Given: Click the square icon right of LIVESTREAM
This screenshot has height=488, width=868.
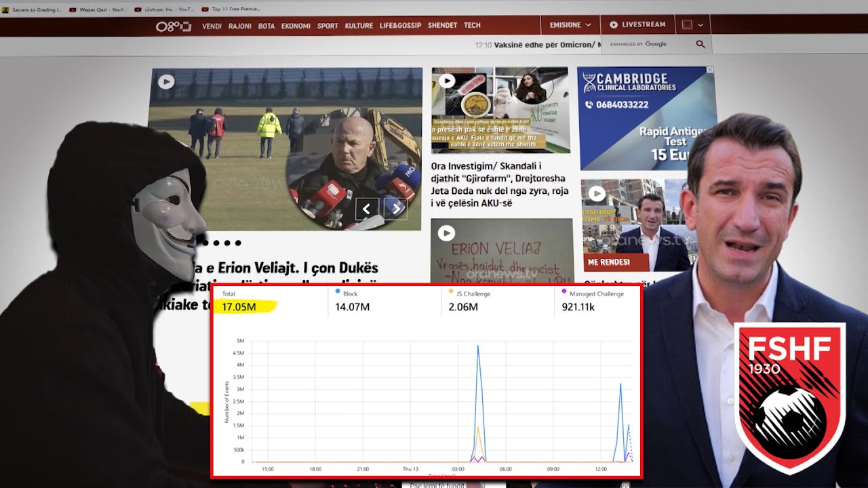Looking at the screenshot, I should (687, 25).
